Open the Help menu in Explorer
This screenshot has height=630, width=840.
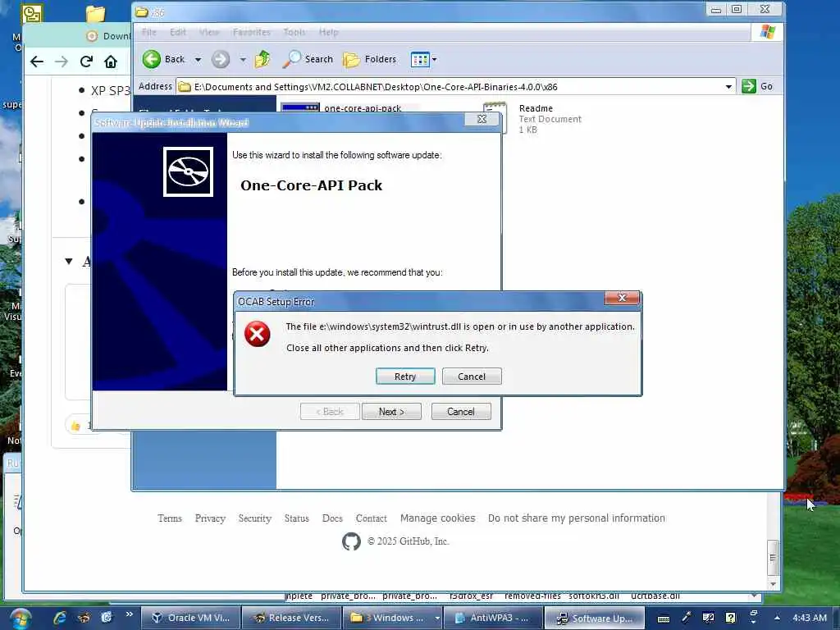328,32
